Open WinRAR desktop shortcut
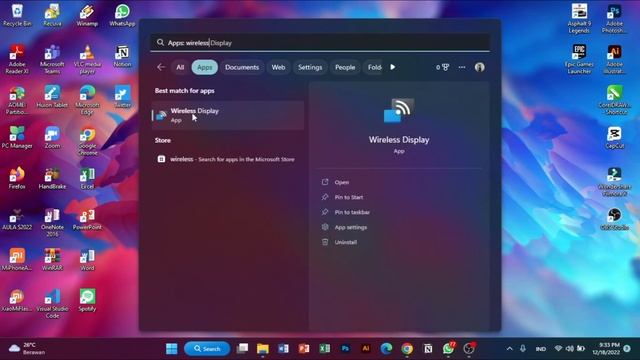Image resolution: width=640 pixels, height=360 pixels. click(52, 260)
